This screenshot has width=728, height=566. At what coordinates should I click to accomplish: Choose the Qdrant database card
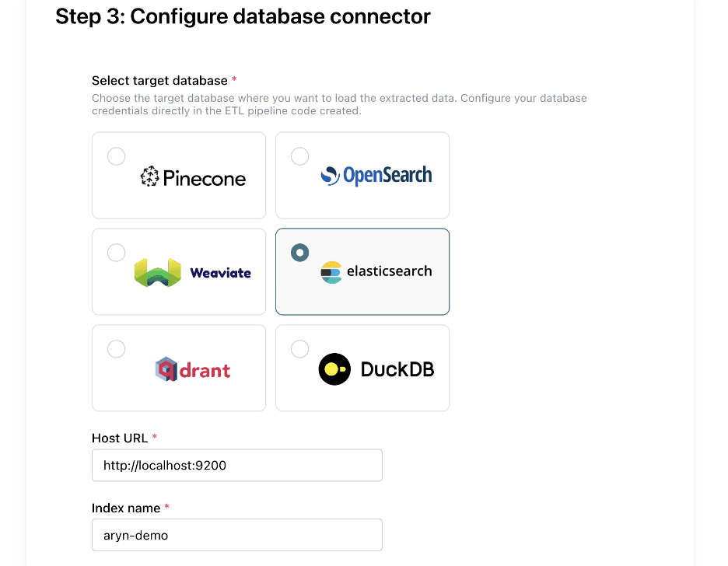(179, 368)
